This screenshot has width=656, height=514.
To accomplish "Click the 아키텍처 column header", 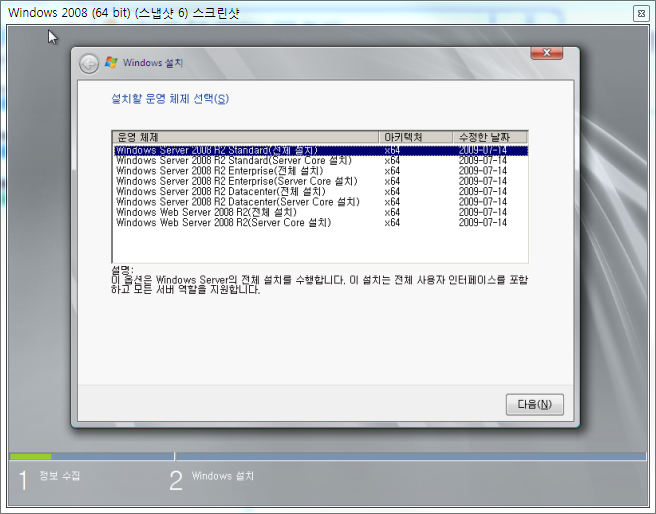I will coord(416,137).
